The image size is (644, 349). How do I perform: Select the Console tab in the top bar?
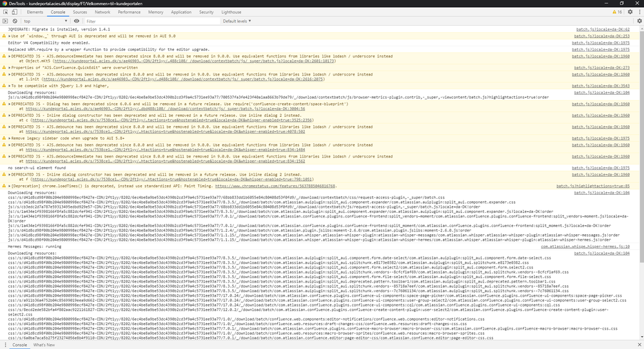[58, 12]
